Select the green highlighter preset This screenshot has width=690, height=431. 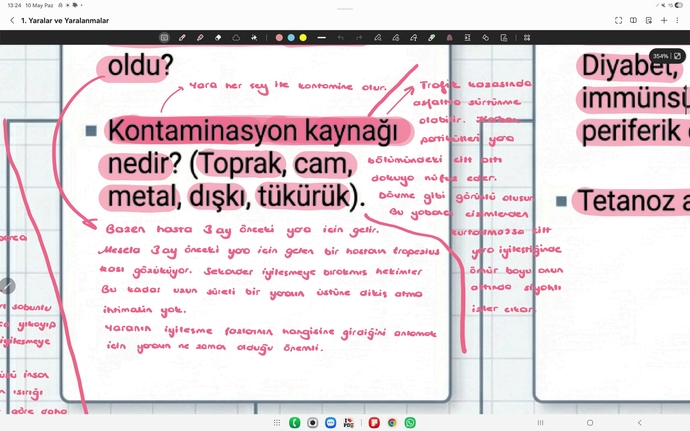click(x=432, y=38)
